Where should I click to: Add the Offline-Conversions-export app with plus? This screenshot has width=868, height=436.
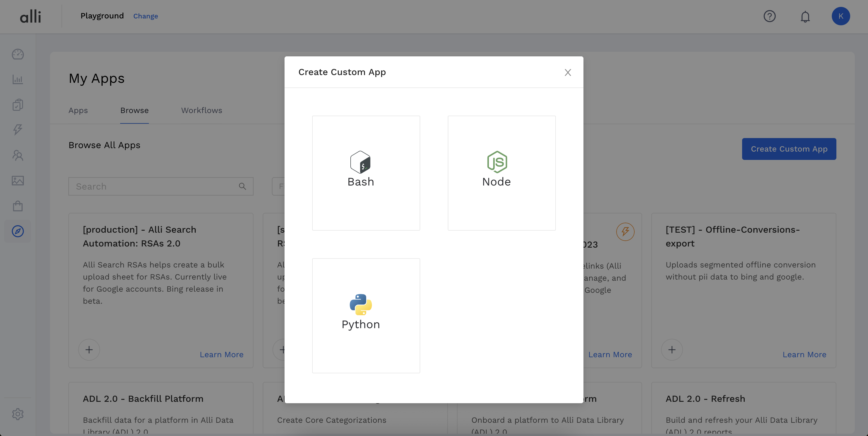672,350
